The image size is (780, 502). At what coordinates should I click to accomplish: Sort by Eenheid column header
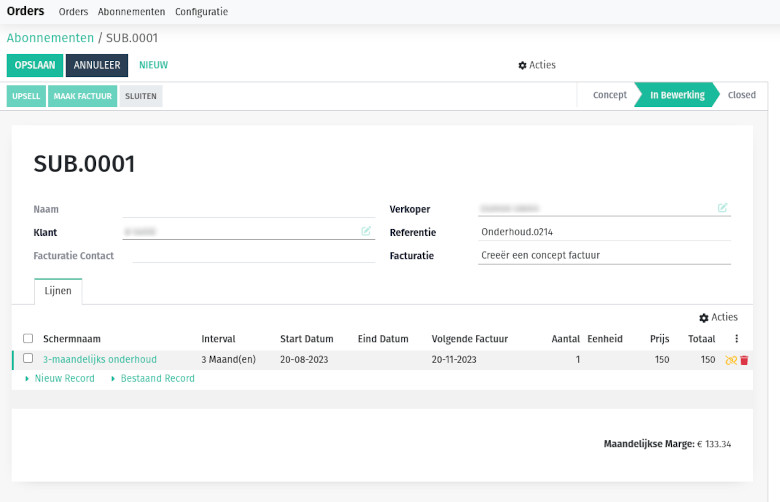(x=605, y=339)
